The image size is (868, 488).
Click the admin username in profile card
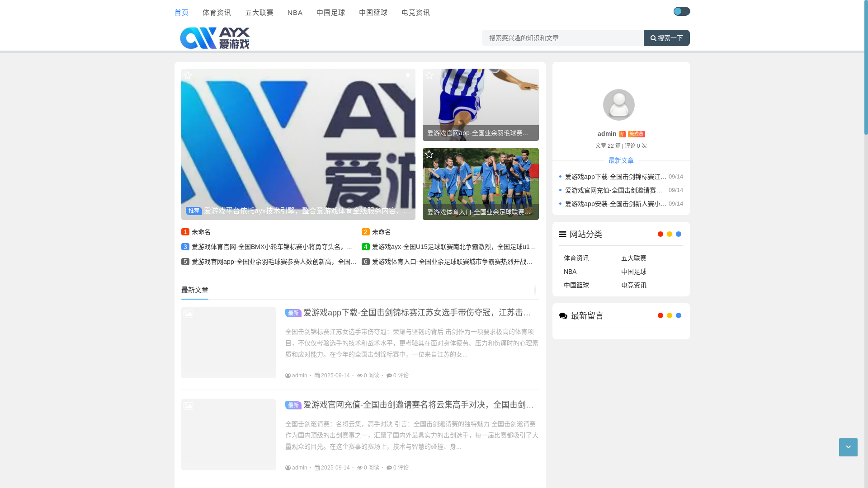click(x=607, y=134)
